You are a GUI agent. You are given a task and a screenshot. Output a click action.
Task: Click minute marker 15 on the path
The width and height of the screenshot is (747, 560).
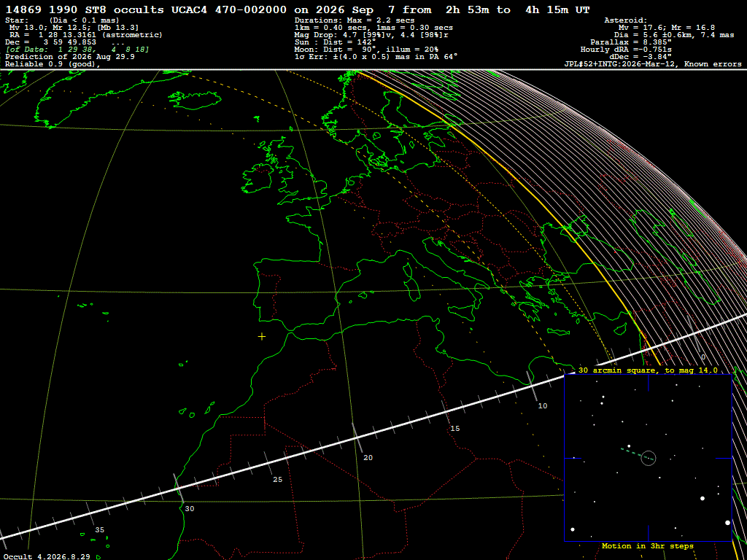point(455,429)
